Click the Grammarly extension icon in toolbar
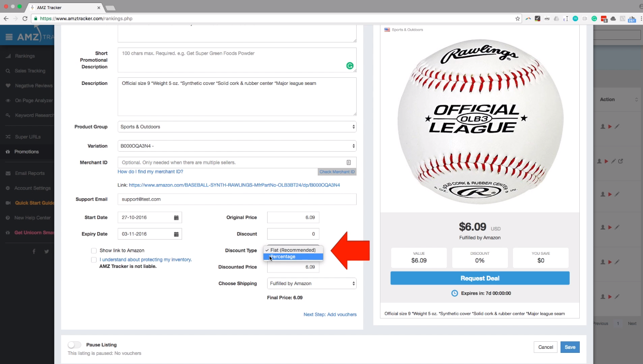 (x=594, y=19)
